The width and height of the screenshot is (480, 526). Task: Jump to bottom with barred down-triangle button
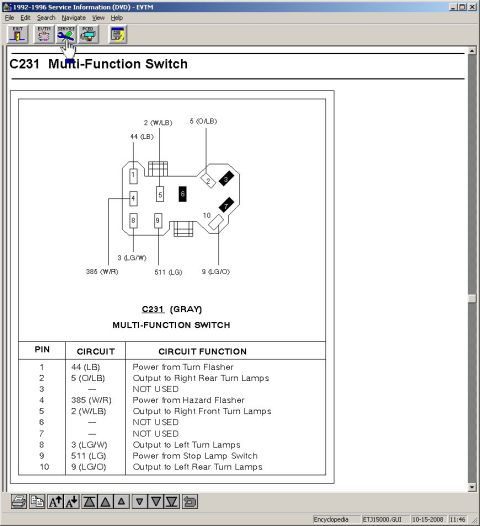click(x=172, y=502)
